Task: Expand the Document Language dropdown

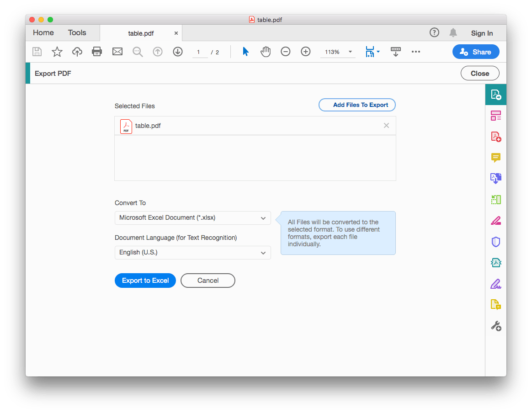Action: click(193, 253)
